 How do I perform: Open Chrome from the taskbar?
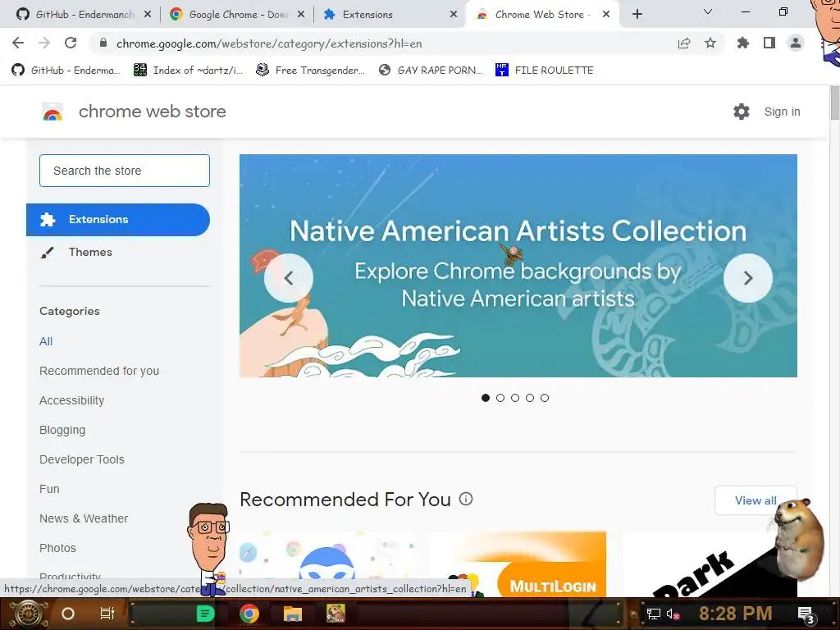249,614
